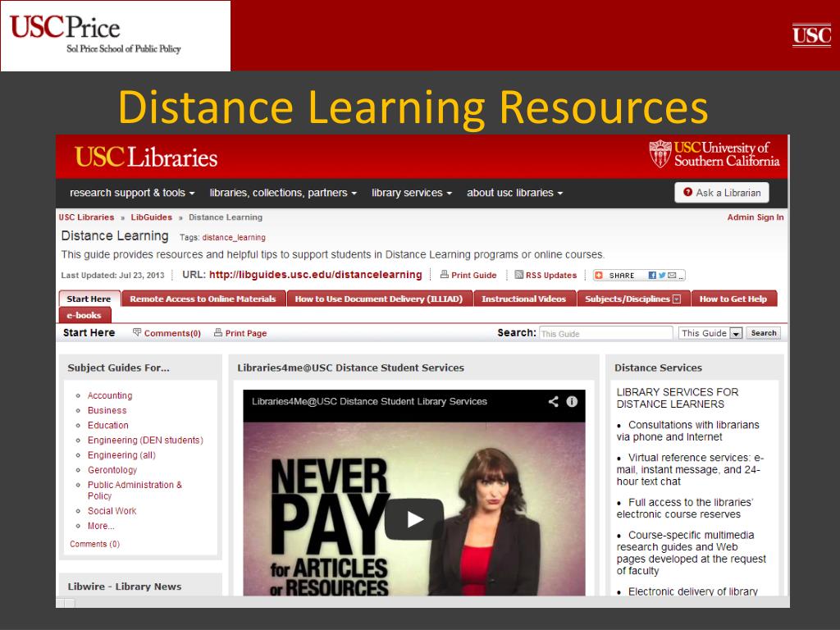Open the Business subject guide
The width and height of the screenshot is (840, 630).
(107, 410)
